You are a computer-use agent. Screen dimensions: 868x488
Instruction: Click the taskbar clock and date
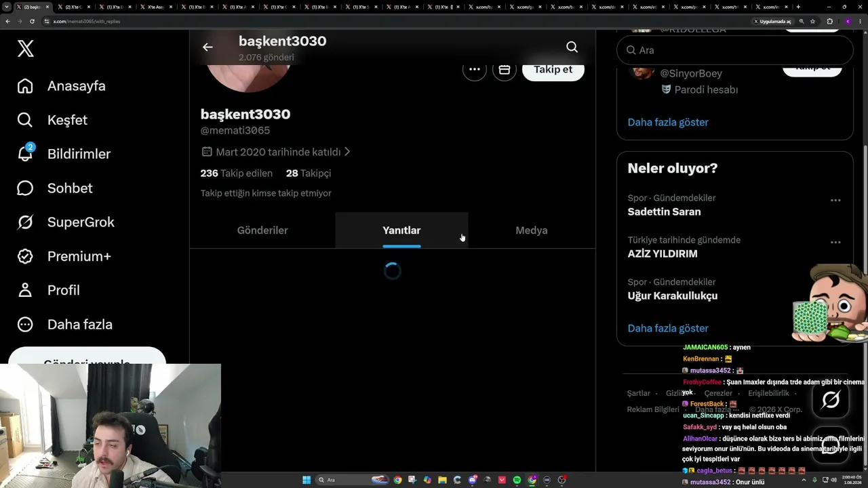850,480
